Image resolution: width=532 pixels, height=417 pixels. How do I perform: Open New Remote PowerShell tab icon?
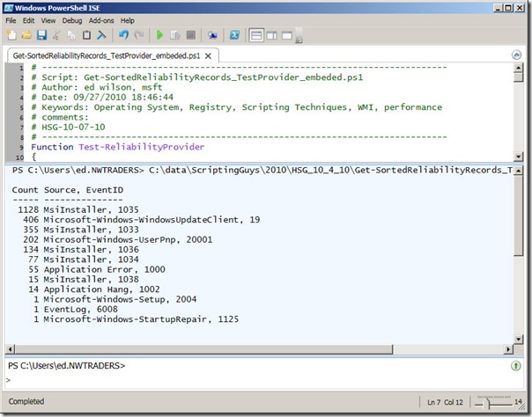[212, 35]
